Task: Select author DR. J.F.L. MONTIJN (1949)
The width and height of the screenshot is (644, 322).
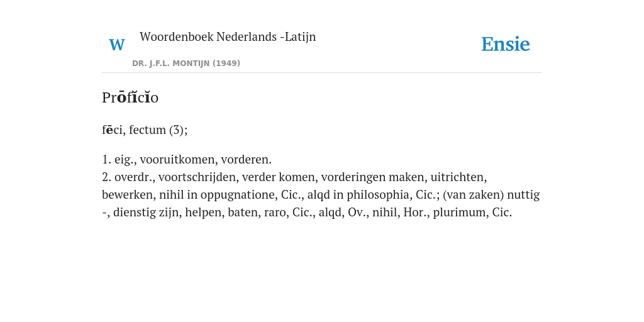Action: (186, 64)
